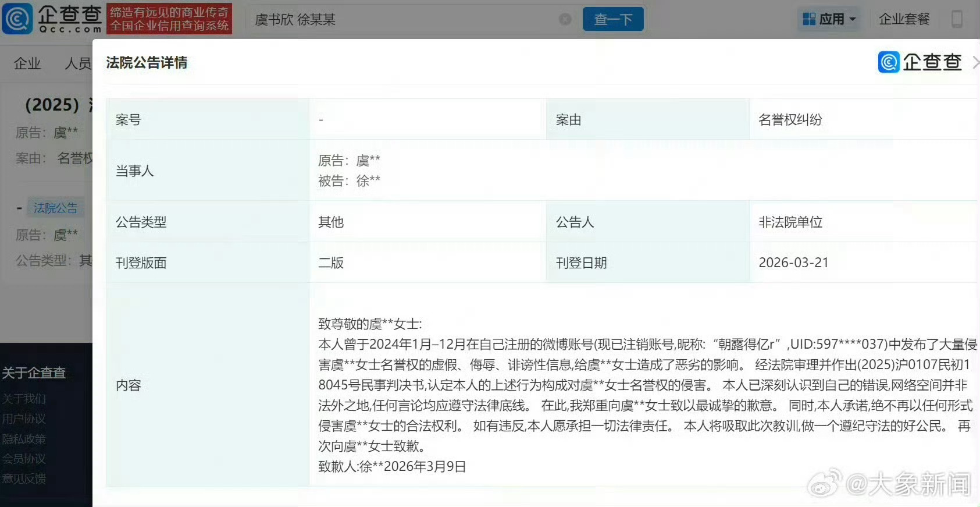Open 隐私政策 footer link
980x507 pixels.
coord(24,439)
